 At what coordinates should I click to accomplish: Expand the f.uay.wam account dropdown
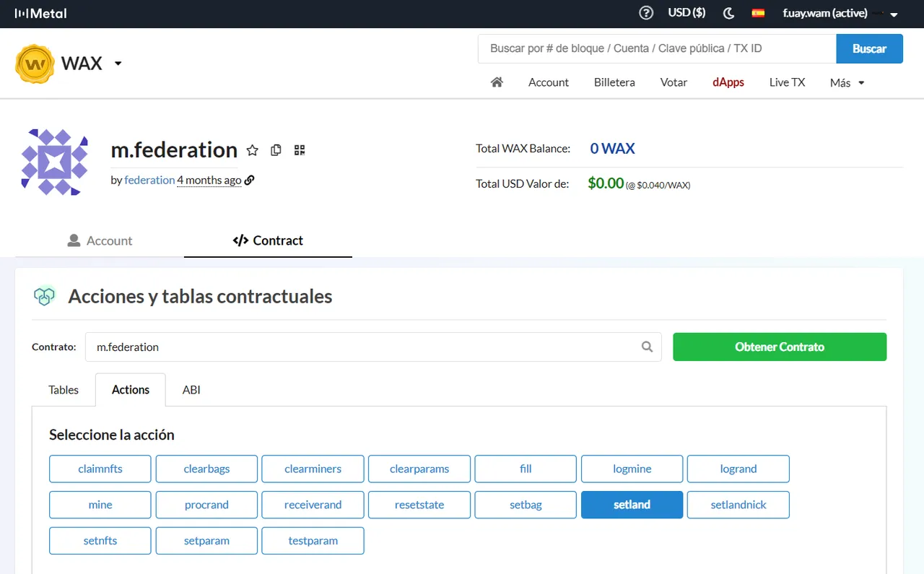[840, 13]
